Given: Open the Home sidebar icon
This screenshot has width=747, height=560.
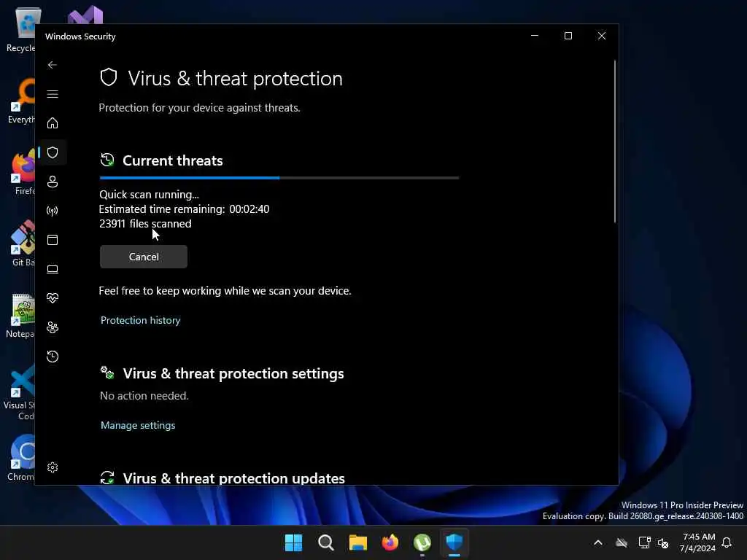Looking at the screenshot, I should pyautogui.click(x=53, y=122).
